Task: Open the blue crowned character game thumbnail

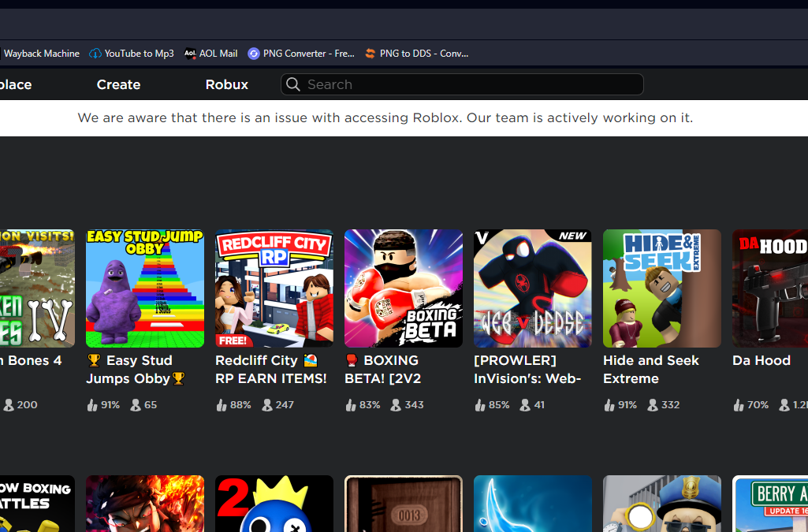Action: [x=274, y=504]
